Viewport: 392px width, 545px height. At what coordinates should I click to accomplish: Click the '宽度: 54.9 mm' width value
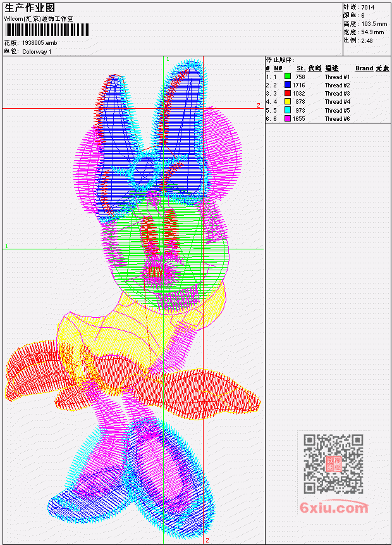pos(364,32)
